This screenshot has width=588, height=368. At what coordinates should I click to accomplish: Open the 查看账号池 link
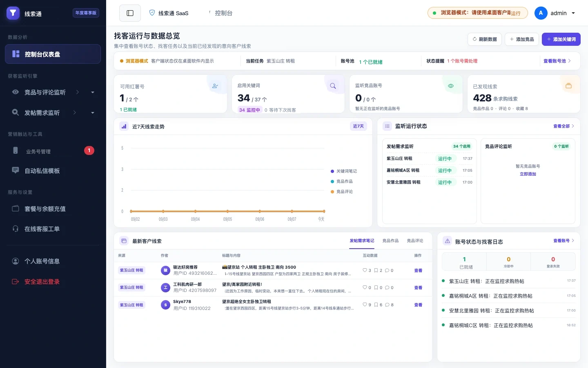click(x=557, y=61)
